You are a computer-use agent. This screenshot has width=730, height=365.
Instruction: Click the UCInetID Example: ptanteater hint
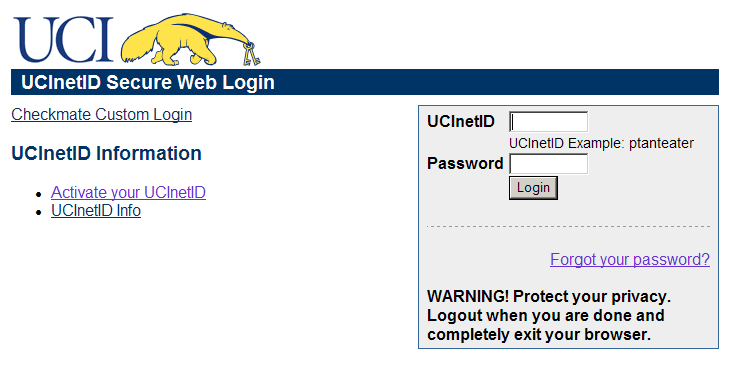pyautogui.click(x=602, y=143)
